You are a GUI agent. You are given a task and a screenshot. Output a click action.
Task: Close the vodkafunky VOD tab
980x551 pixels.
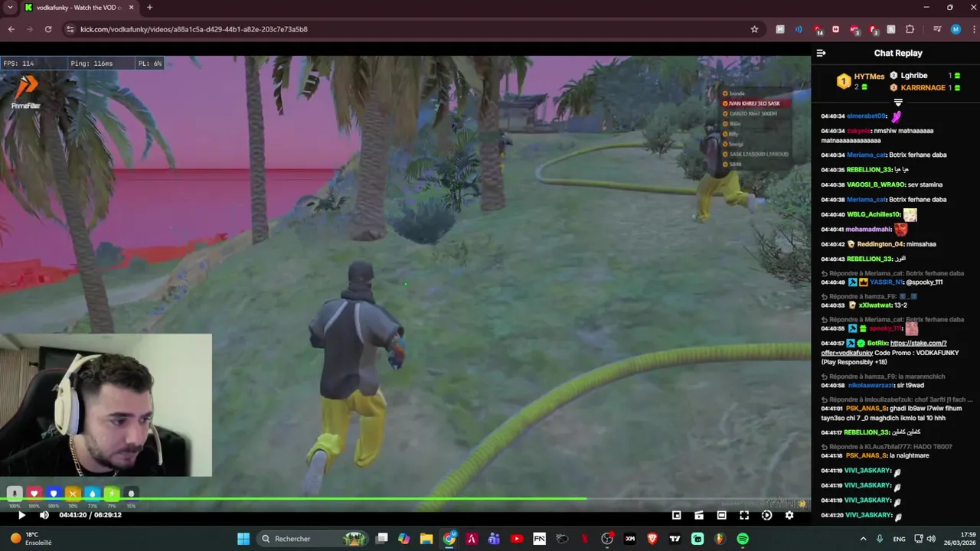tap(131, 8)
